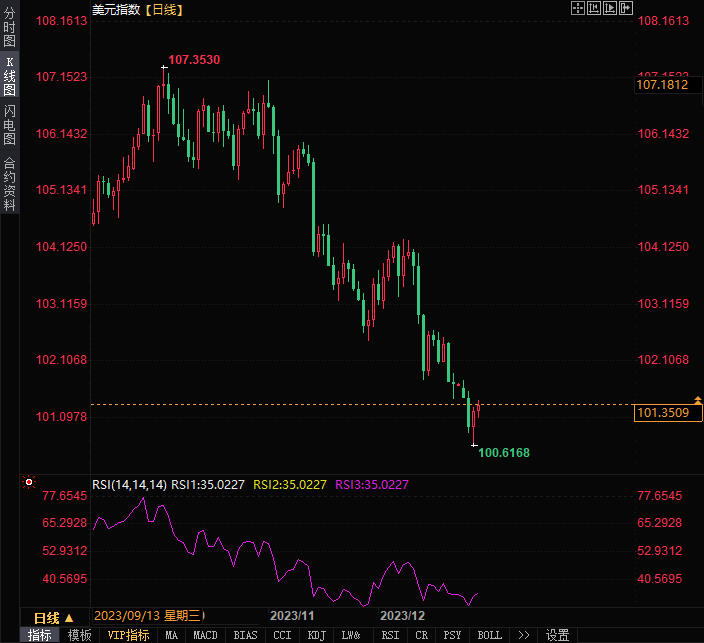Click the jump-to-start chart icon

593,8
